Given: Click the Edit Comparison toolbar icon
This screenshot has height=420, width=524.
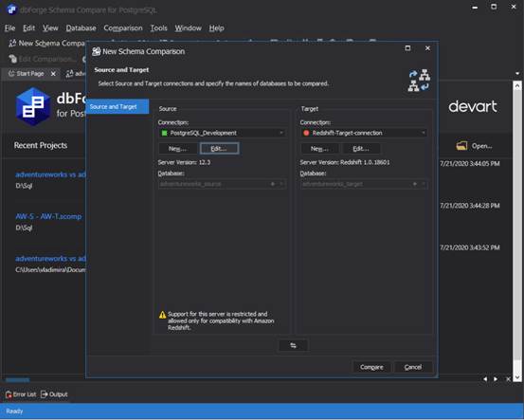Looking at the screenshot, I should 12,59.
